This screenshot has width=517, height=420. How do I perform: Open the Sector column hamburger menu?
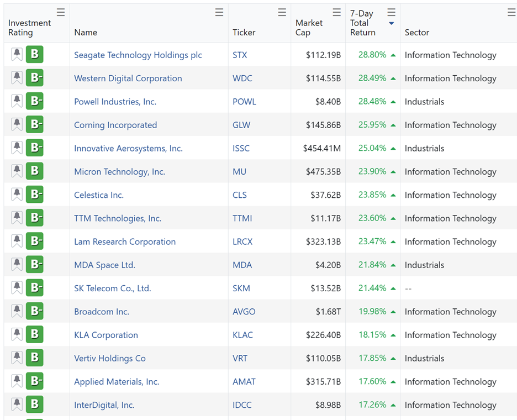click(x=511, y=13)
